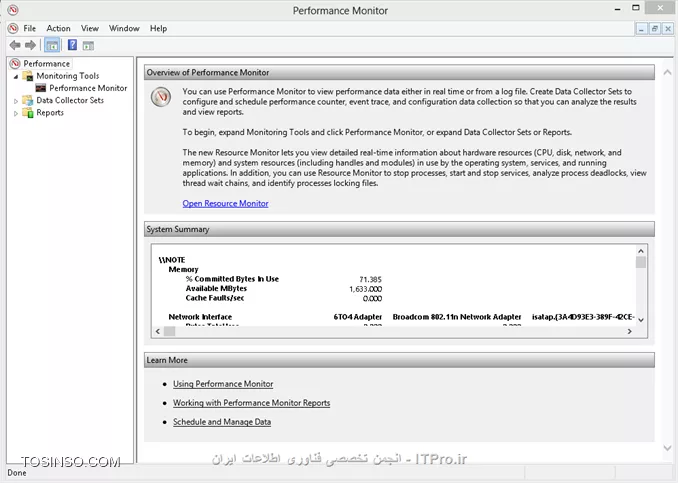Click the 71.385 value

click(371, 279)
